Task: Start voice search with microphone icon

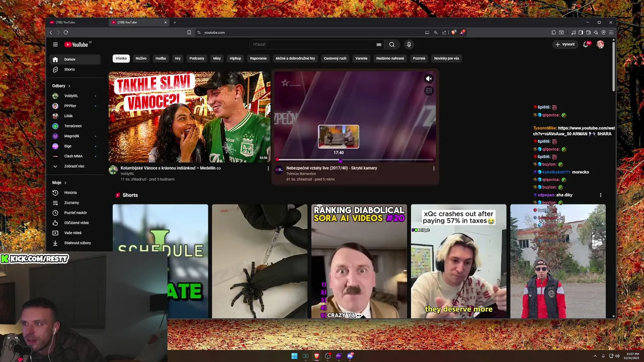Action: point(409,44)
